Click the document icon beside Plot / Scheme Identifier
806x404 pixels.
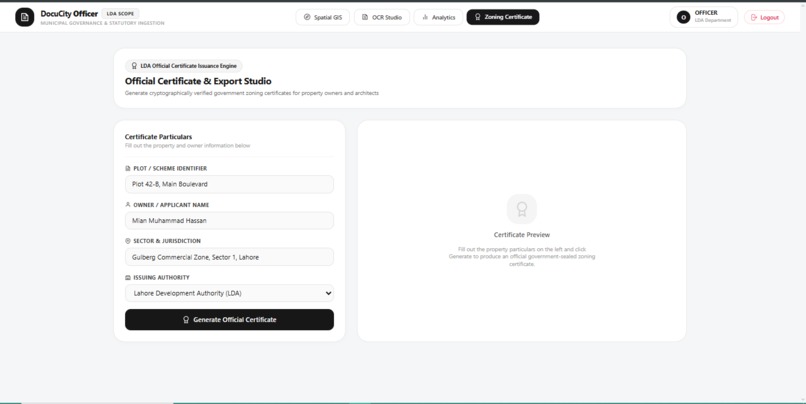(128, 169)
